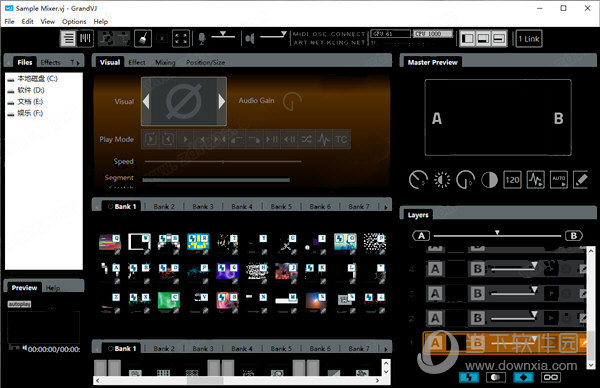Click the master brightness sun icon
The image size is (600, 388).
point(442,180)
